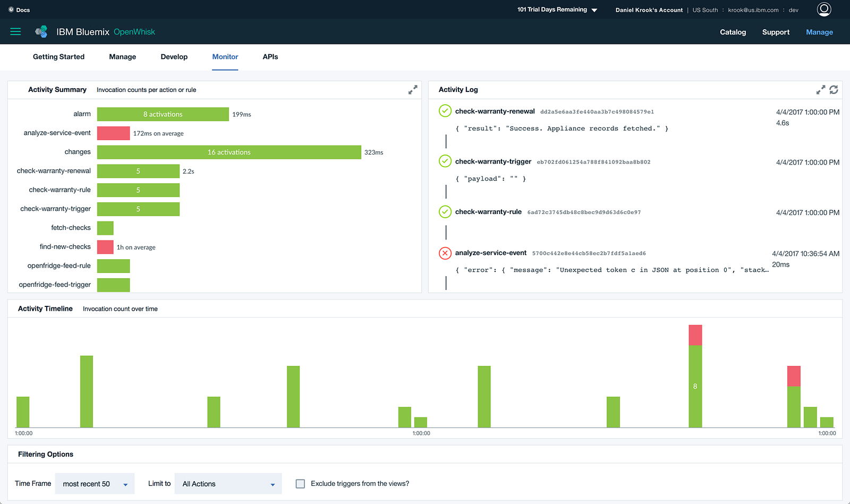Image resolution: width=850 pixels, height=504 pixels.
Task: Go to the APIs tab
Action: coord(270,57)
